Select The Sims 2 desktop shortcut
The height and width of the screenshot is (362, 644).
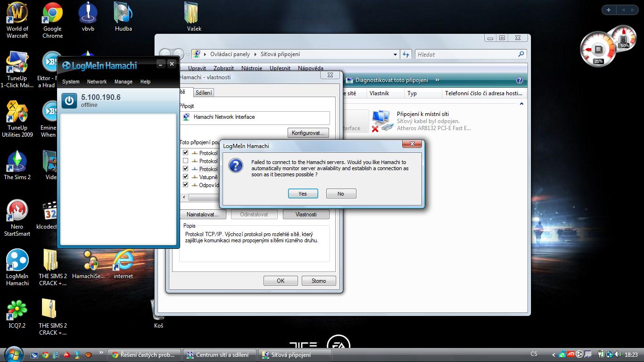tap(17, 165)
